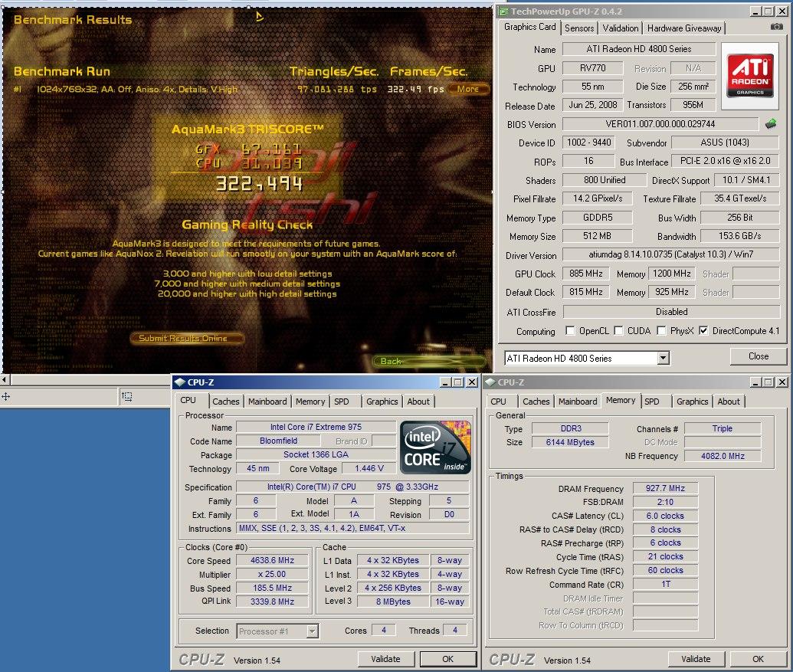Open Memory tab in left CPU-Z window
The height and width of the screenshot is (672, 793).
(x=310, y=402)
